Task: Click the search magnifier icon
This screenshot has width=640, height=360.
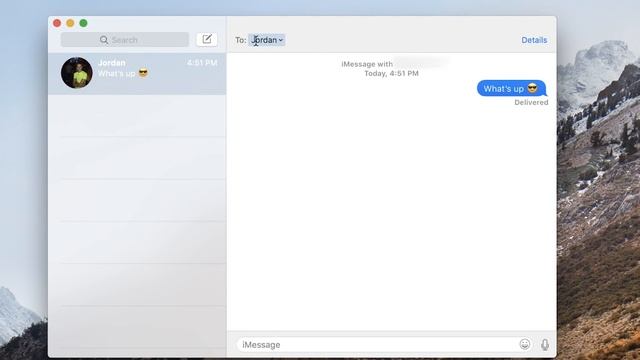Action: click(x=104, y=40)
